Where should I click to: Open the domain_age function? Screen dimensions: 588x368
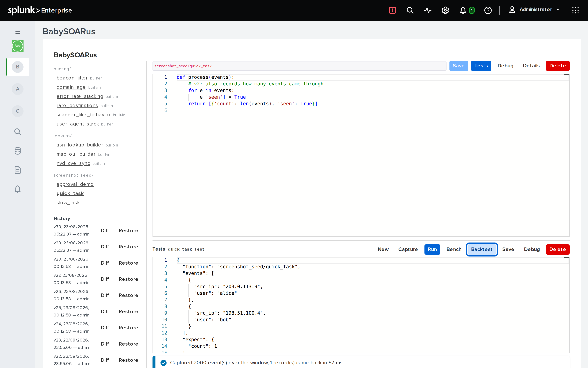point(71,87)
